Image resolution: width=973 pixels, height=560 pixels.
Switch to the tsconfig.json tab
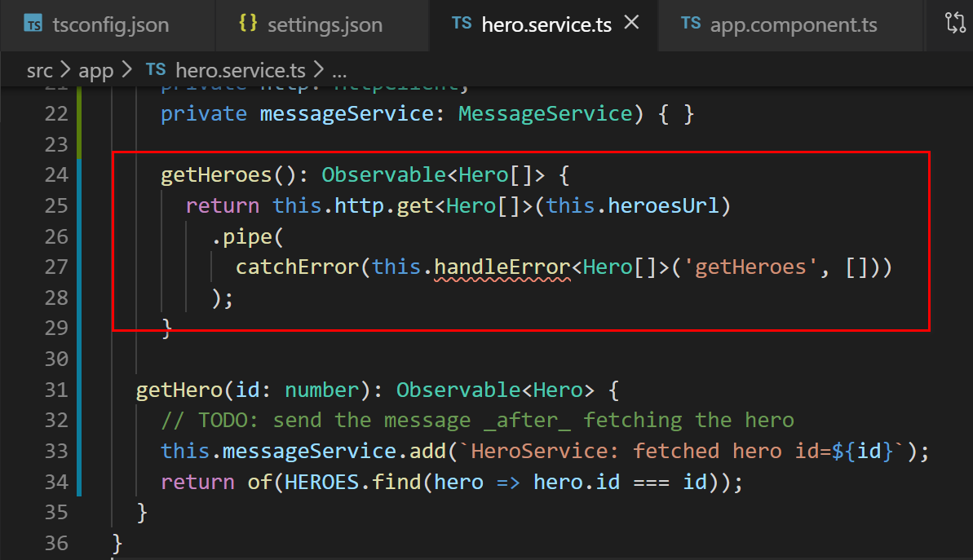tap(106, 24)
